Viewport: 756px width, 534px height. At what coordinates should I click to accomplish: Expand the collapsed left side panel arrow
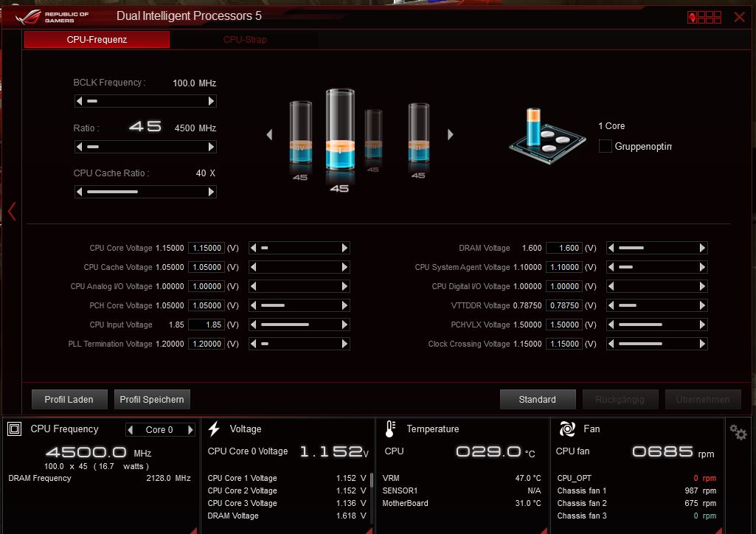pos(12,211)
